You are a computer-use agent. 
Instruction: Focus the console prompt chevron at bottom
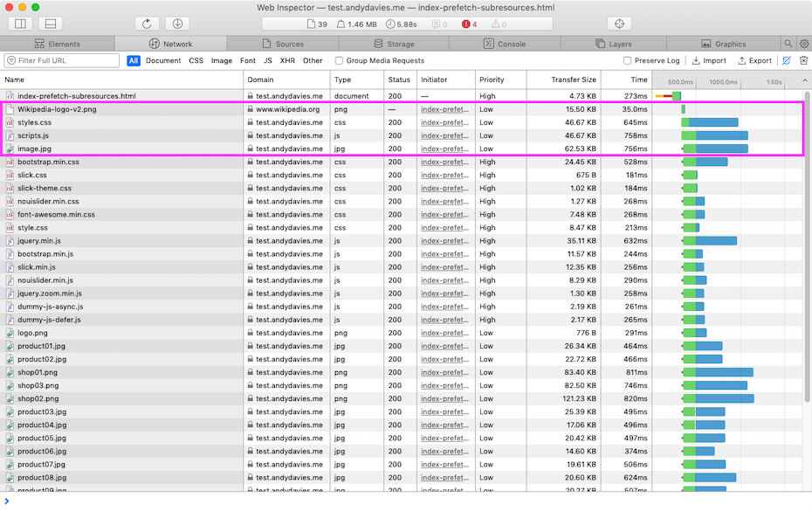pos(7,501)
